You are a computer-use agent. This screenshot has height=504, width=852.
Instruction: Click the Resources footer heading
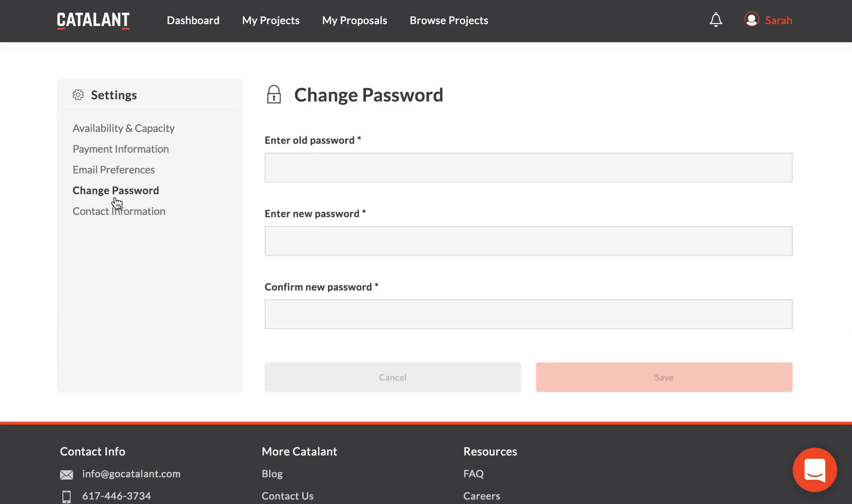click(490, 451)
